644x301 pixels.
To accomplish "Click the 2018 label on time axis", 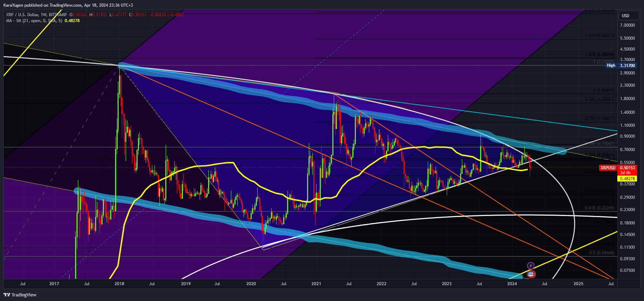I will [x=119, y=284].
